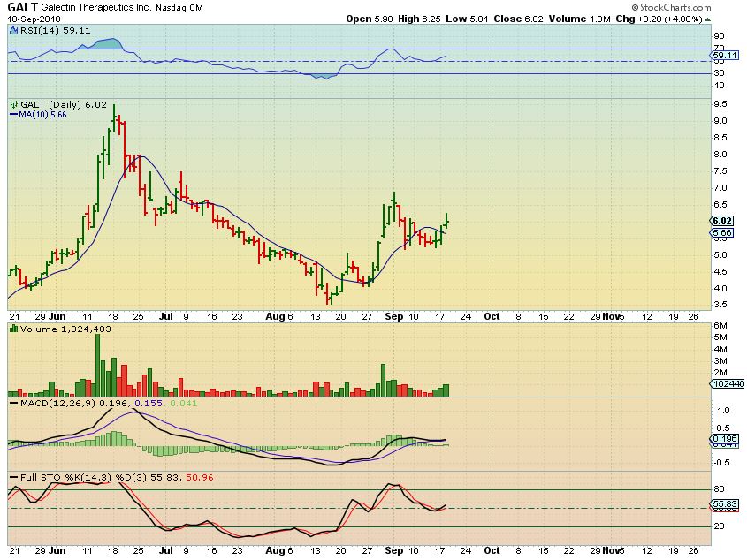Click the Close 6.02 value in the header
Image resolution: width=747 pixels, height=560 pixels.
pyautogui.click(x=518, y=19)
